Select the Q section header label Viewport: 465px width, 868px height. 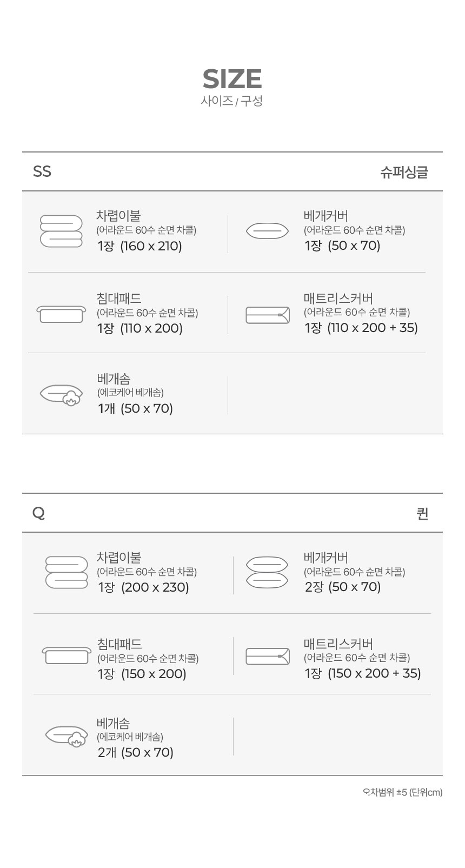point(38,513)
